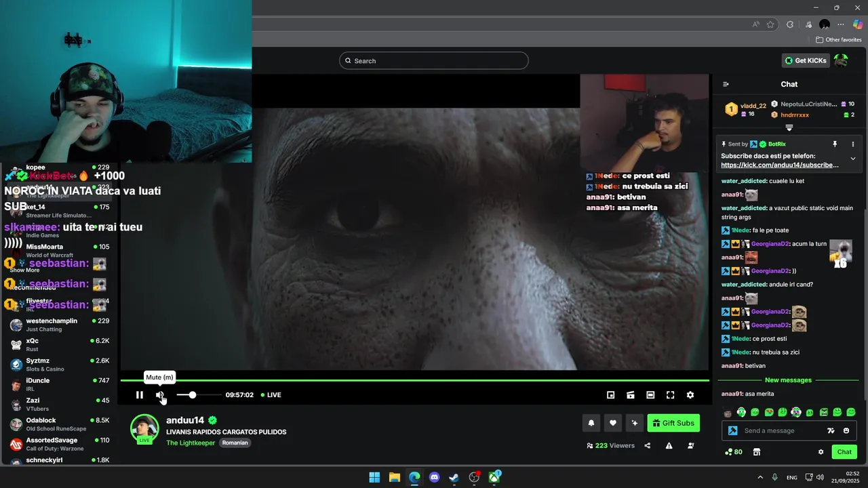Viewport: 868px width, 488px height.
Task: Open AssortedSavage channel in sidebar
Action: (x=60, y=444)
